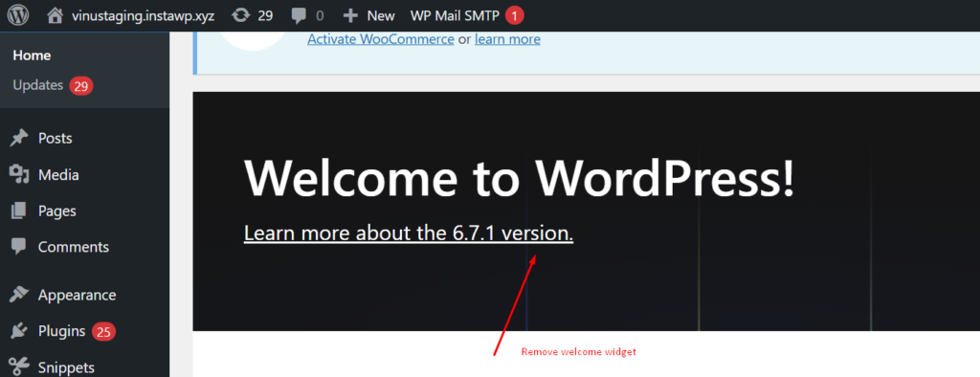The width and height of the screenshot is (980, 377).
Task: Click the 0 comments count
Action: pyautogui.click(x=320, y=16)
